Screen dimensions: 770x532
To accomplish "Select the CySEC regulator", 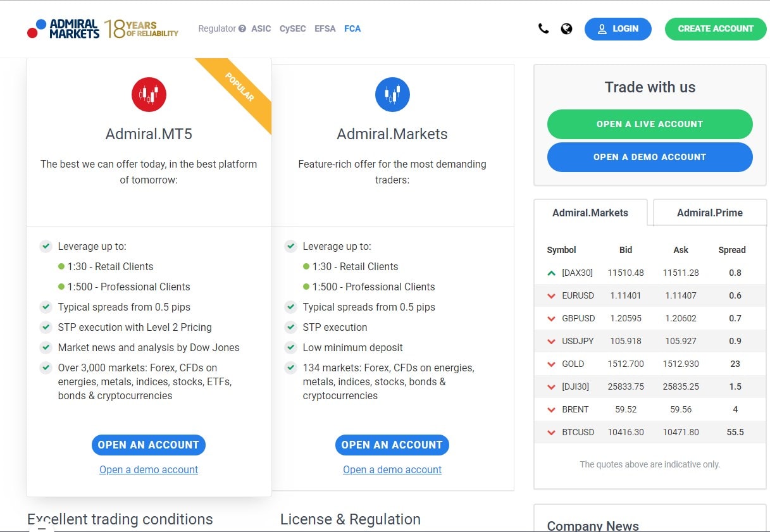I will (293, 28).
